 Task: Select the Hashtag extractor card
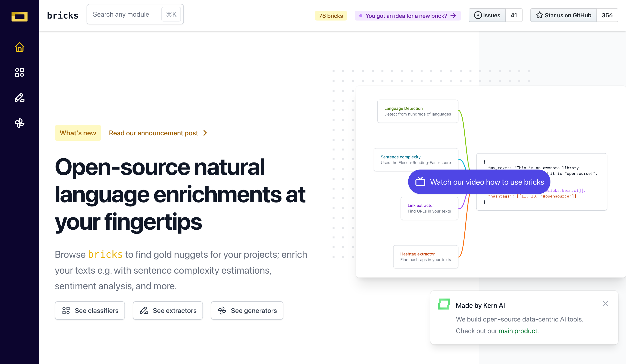pyautogui.click(x=425, y=257)
